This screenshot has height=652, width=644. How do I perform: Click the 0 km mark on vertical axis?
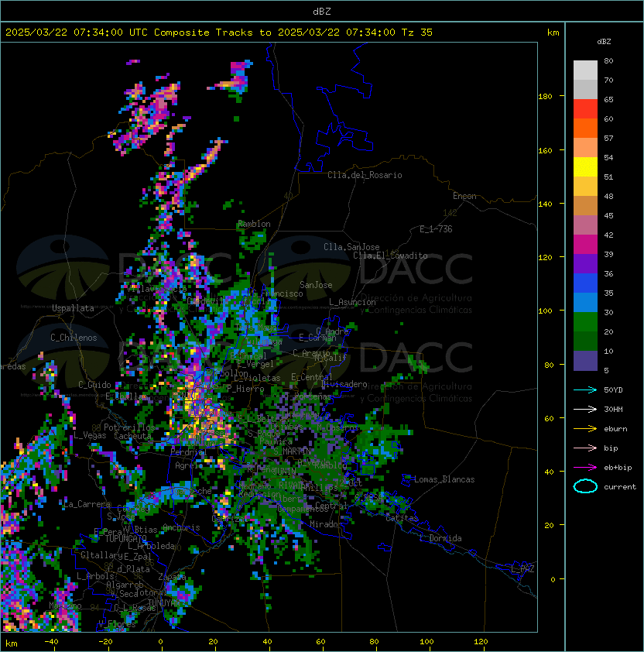click(x=553, y=580)
